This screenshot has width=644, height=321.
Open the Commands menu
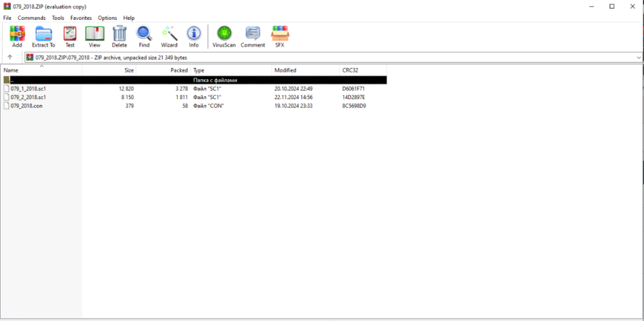click(32, 18)
